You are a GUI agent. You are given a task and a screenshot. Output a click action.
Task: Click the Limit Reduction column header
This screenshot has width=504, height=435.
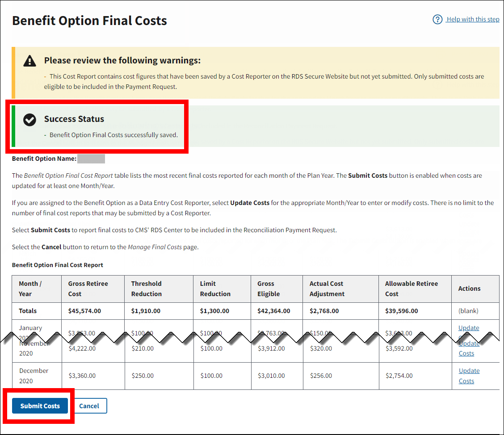tap(215, 289)
